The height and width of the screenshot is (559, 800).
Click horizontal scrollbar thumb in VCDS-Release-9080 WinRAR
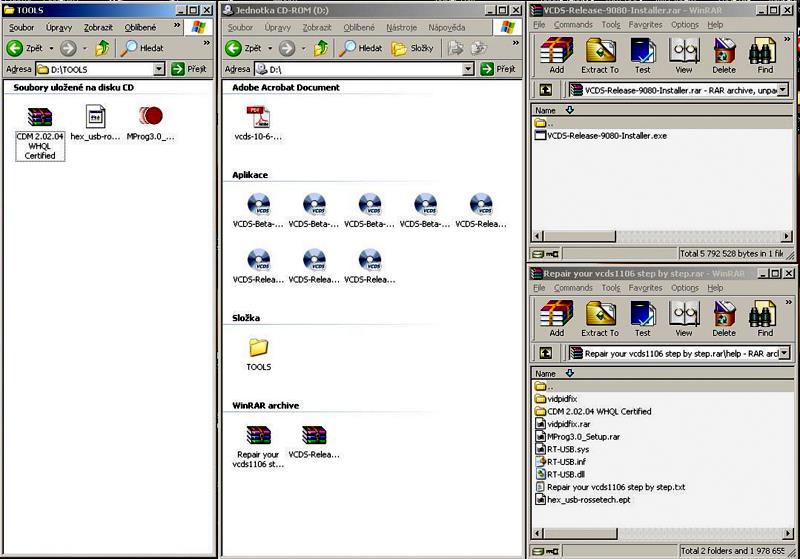579,236
